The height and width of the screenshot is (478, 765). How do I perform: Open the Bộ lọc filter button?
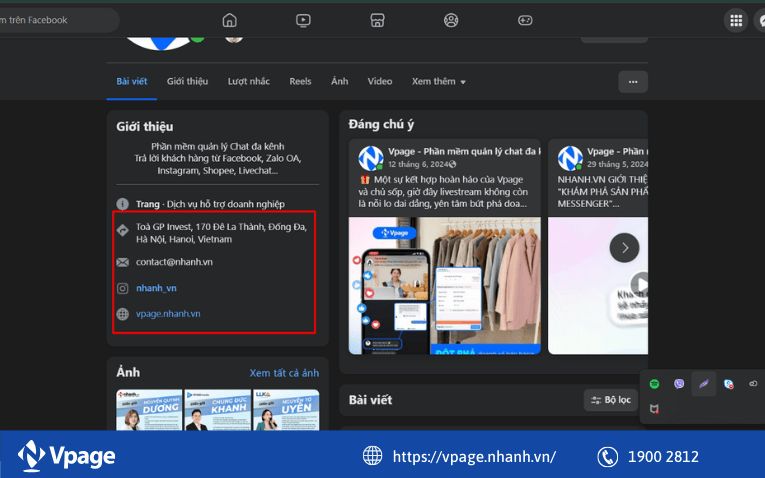click(x=610, y=400)
